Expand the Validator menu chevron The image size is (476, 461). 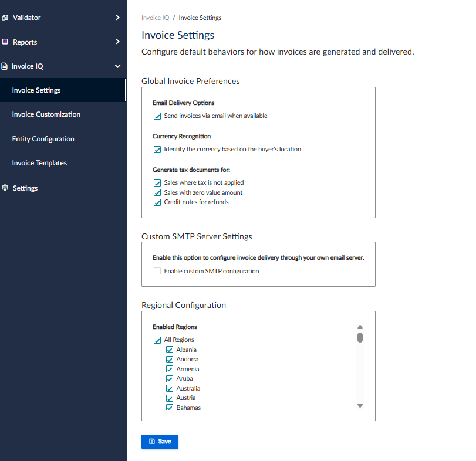pyautogui.click(x=117, y=18)
